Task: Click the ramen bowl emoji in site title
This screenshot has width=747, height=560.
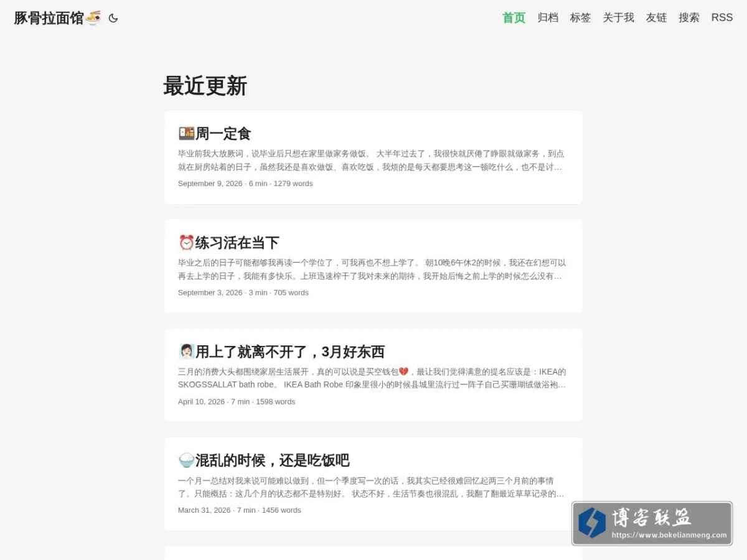Action: coord(93,18)
